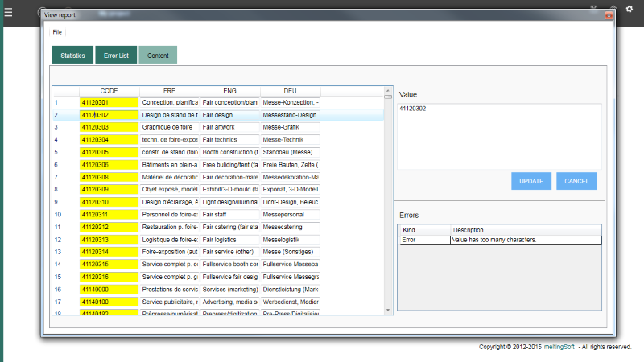Select DEU cell 'Messepersonal'
Image resolution: width=644 pixels, height=362 pixels.
pos(290,215)
